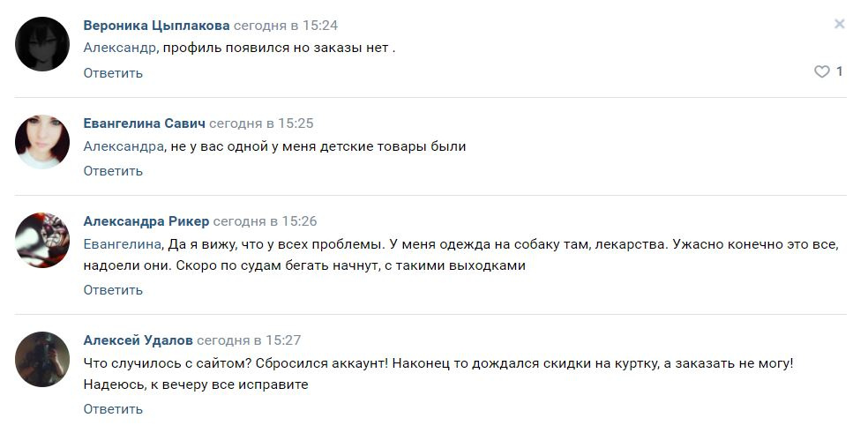Open Александра Рикер's avatar photo
The height and width of the screenshot is (433, 868).
point(42,239)
